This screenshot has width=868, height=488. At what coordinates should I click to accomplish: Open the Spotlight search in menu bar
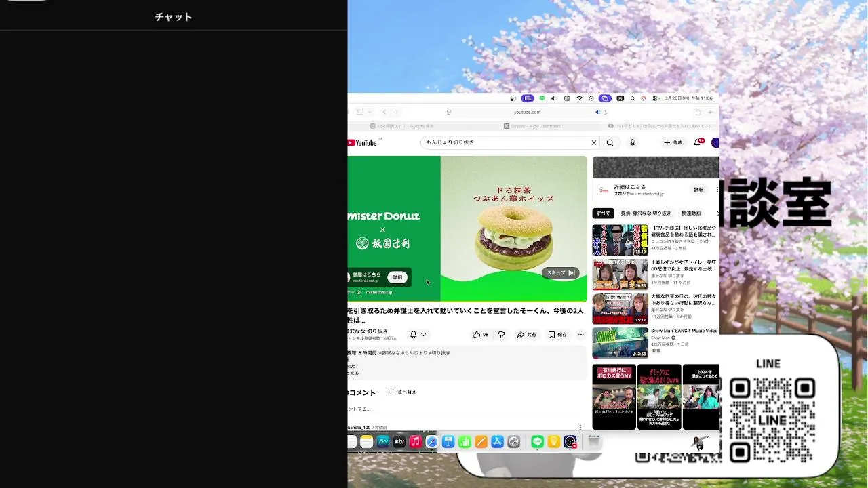pyautogui.click(x=633, y=98)
